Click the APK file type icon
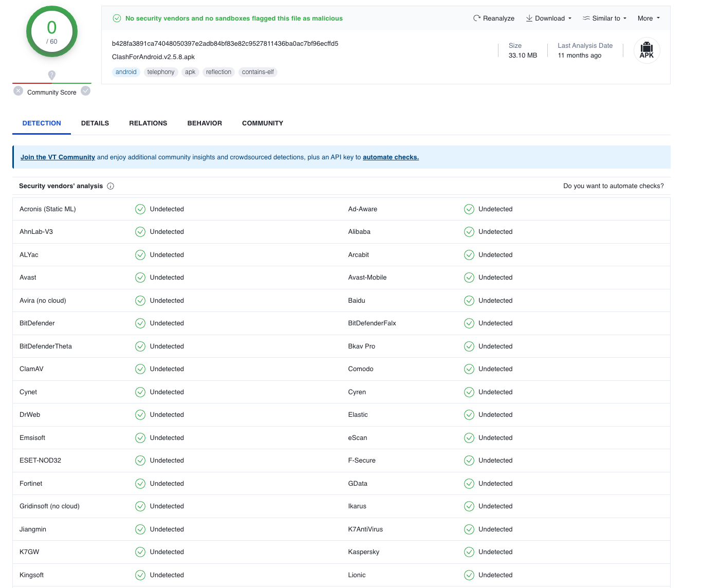Viewport: 703px width, 588px height. click(x=646, y=50)
